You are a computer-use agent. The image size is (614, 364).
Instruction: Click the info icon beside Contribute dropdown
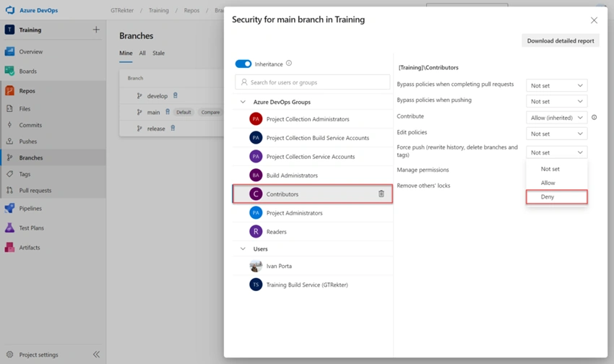click(x=594, y=118)
